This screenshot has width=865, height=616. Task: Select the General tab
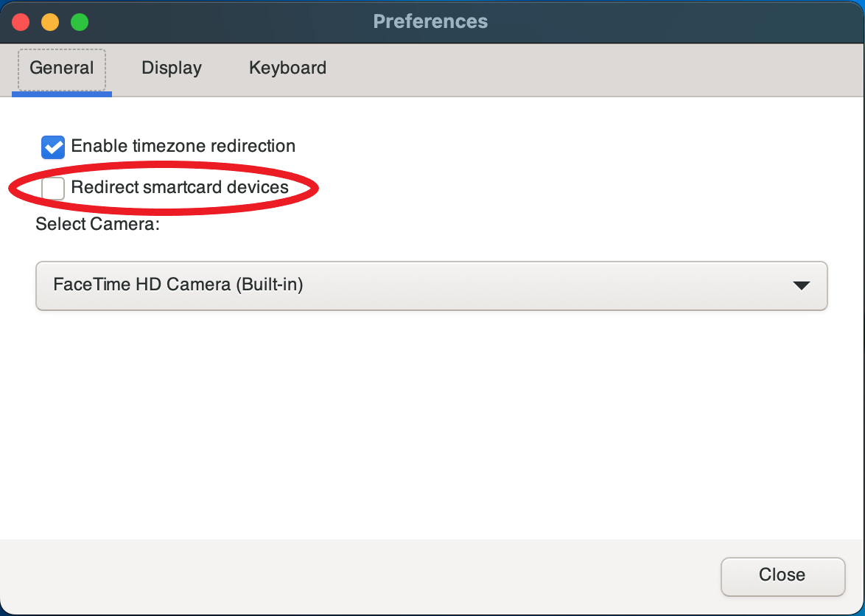[x=61, y=68]
